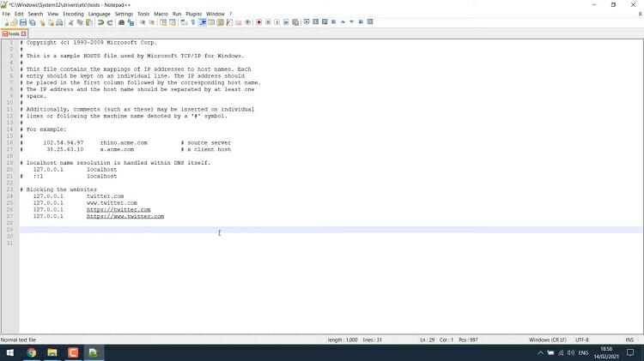Toggle the highlighted indent guide button

pyautogui.click(x=203, y=22)
